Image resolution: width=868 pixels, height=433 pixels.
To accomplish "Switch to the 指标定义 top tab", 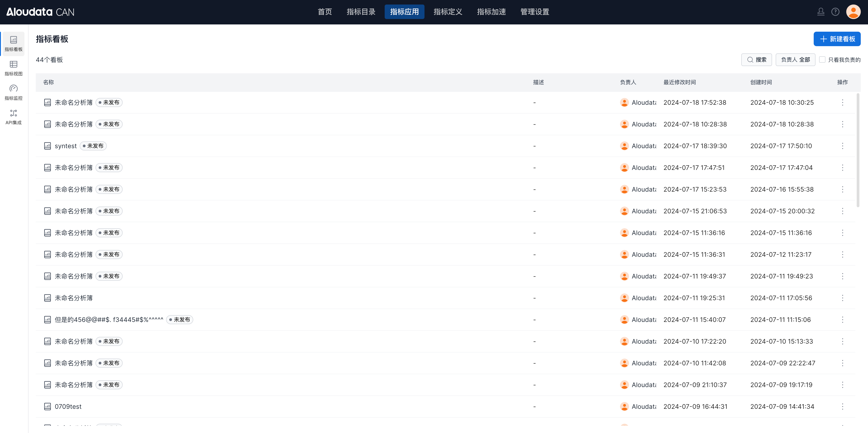I will 448,12.
